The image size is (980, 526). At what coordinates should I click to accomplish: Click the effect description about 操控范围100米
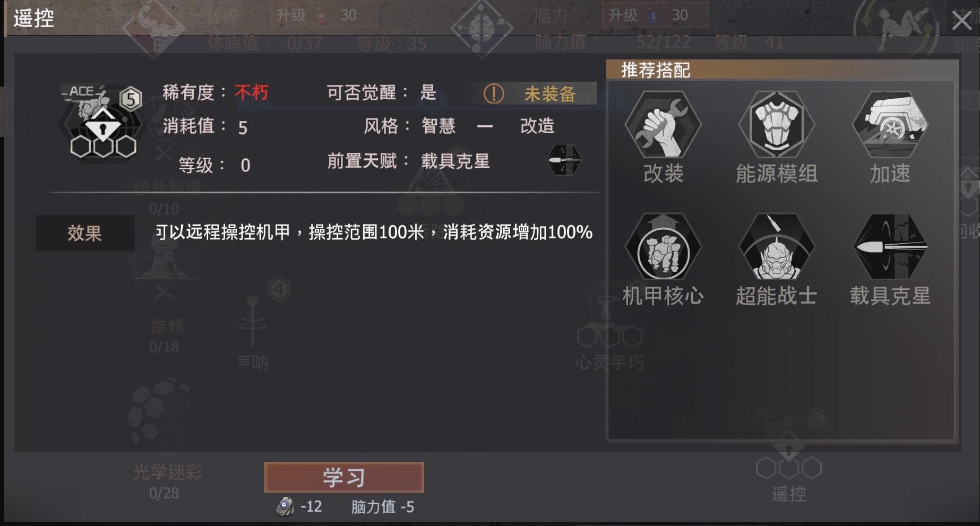click(374, 232)
